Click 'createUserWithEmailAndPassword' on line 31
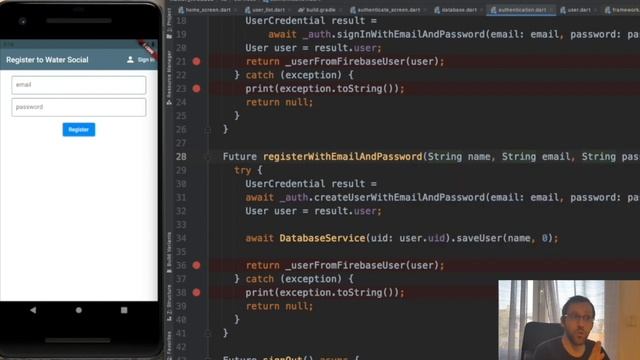 (399, 198)
